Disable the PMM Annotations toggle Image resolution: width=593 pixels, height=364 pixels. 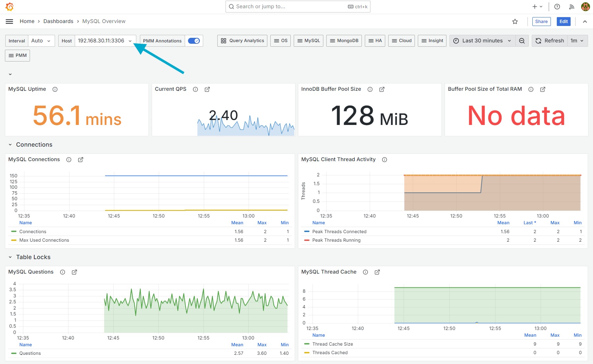(194, 41)
